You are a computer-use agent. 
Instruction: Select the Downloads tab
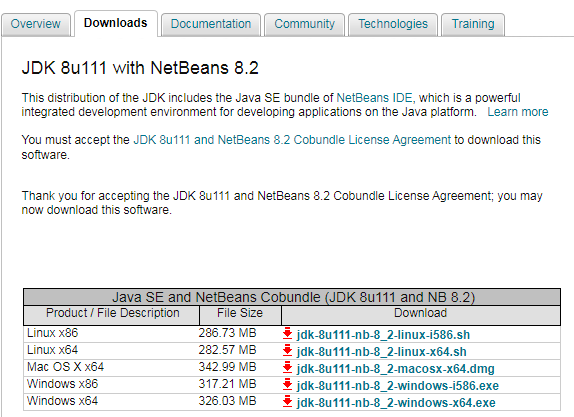point(116,23)
